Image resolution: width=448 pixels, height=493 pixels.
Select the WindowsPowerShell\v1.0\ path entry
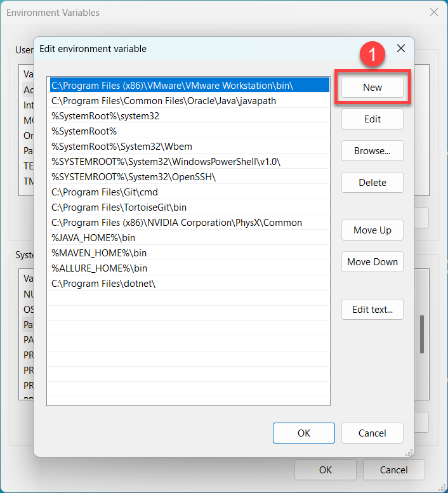(x=190, y=162)
